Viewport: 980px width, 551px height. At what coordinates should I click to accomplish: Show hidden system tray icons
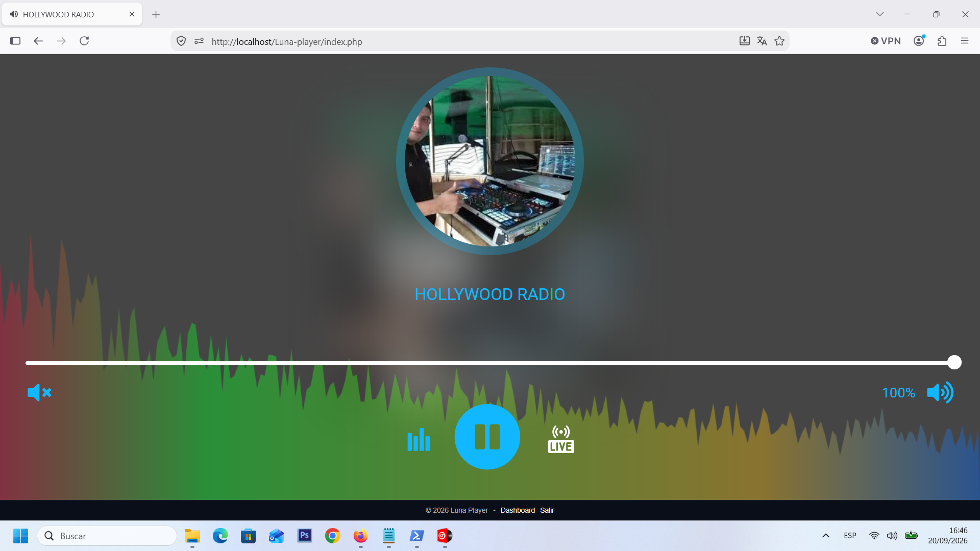[x=826, y=536]
